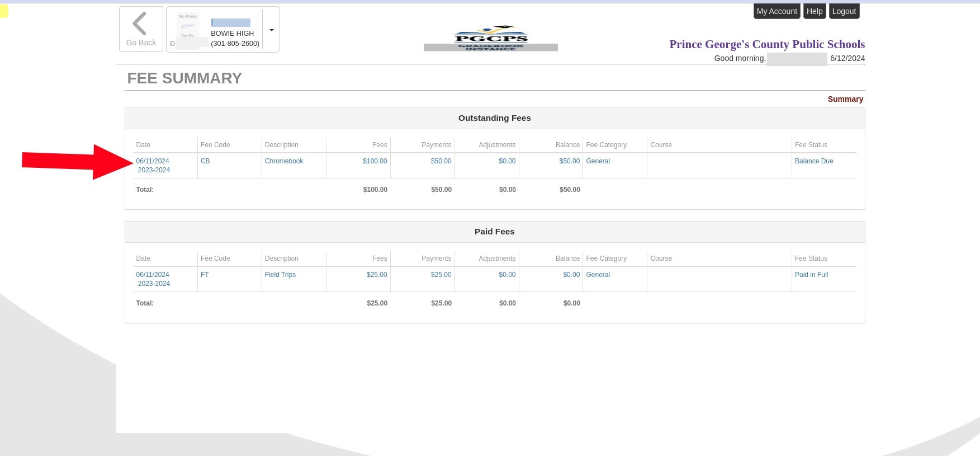Click the student photo thumbnail
The height and width of the screenshot is (456, 980).
tap(188, 26)
